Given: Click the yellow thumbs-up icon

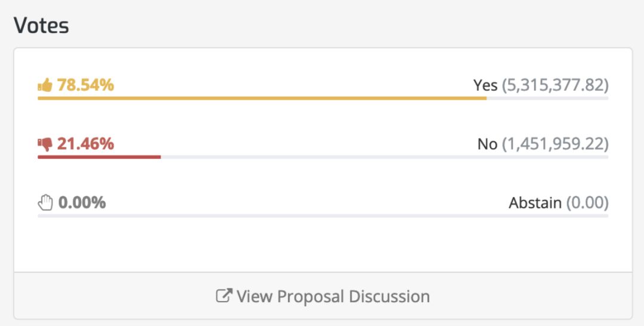Looking at the screenshot, I should 45,85.
